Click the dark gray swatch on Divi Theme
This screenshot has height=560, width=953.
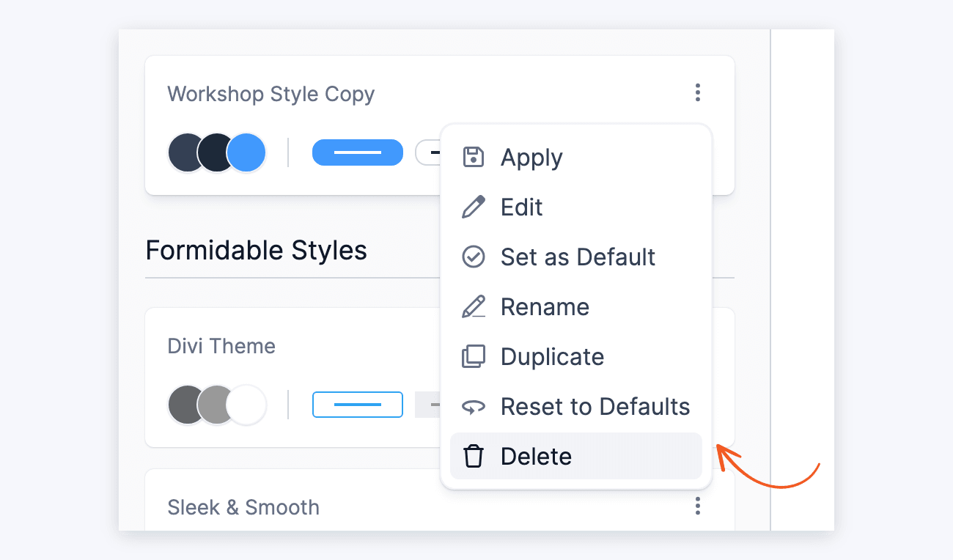coord(185,405)
